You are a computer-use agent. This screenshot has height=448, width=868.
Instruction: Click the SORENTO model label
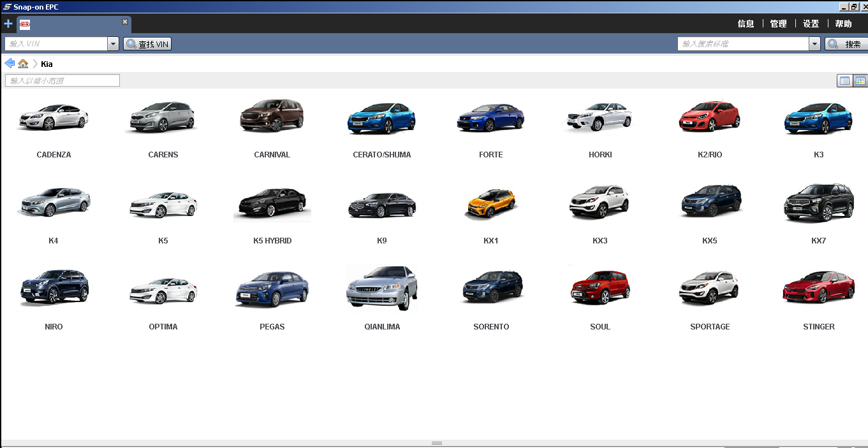tap(491, 327)
